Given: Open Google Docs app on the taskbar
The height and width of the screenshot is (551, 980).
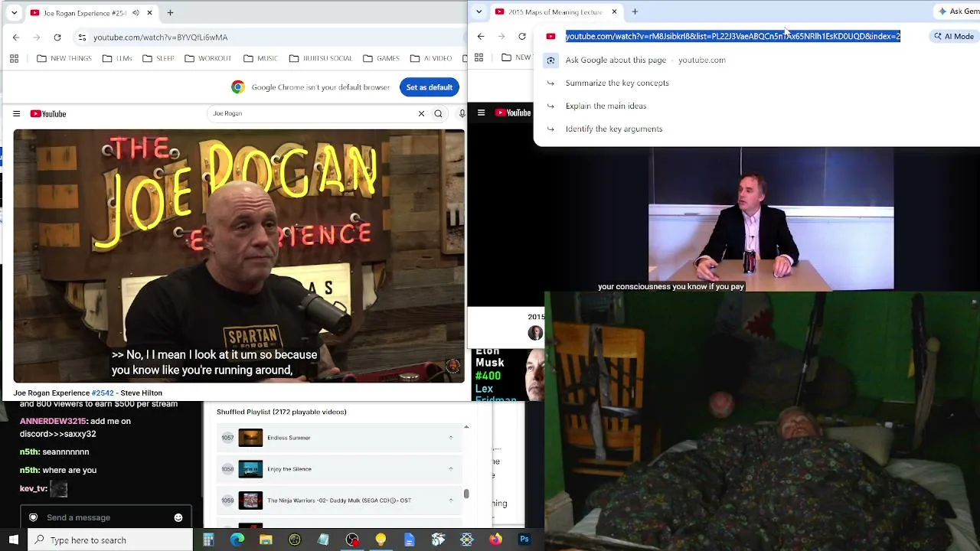Looking at the screenshot, I should [x=410, y=540].
